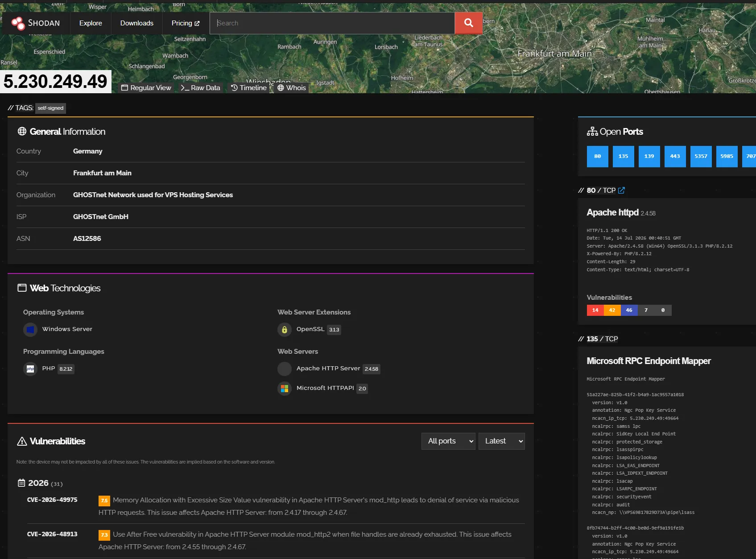756x559 pixels.
Task: Click the Microsoft RPC Endpoint Mapper title
Action: pyautogui.click(x=649, y=361)
